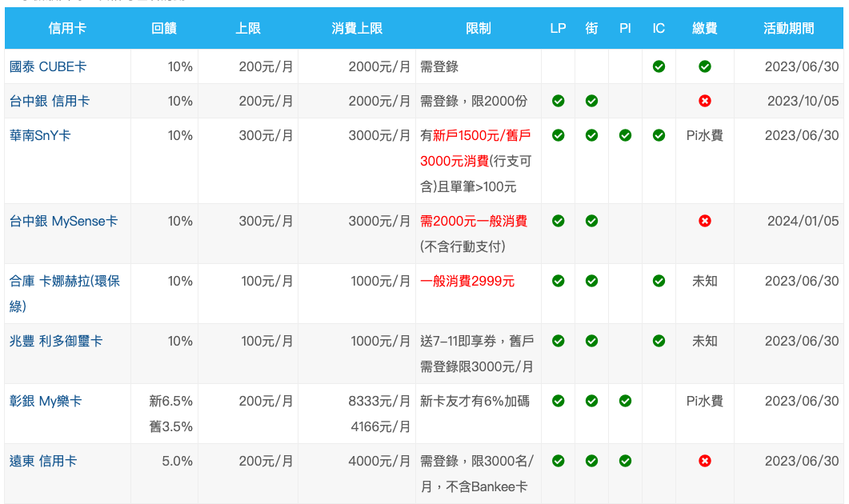Click LP green checkmark in 遠東 信用卡 row

(x=559, y=462)
